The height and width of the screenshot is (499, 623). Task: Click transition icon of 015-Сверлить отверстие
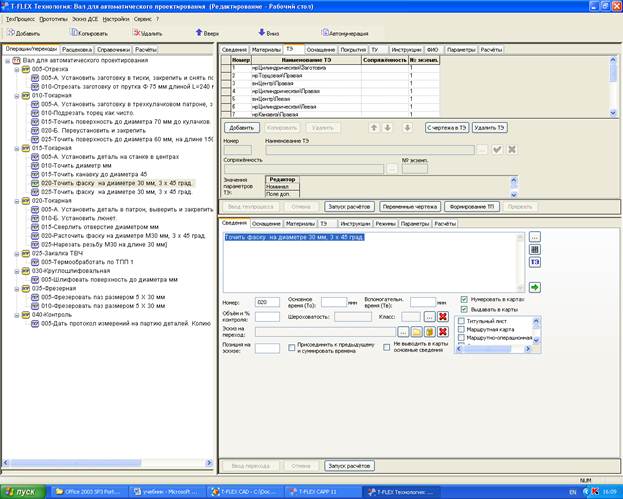[35, 227]
